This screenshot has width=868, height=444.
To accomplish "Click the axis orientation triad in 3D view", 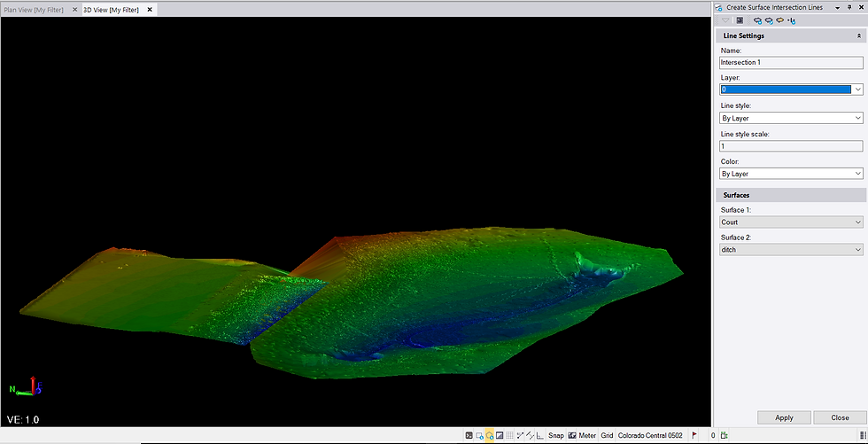I will (26, 386).
